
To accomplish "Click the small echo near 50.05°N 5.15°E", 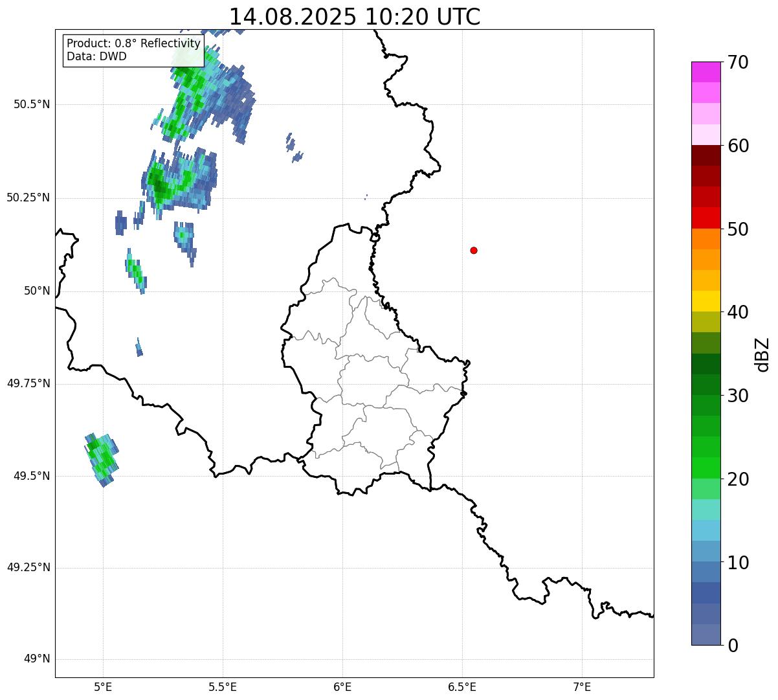I will pyautogui.click(x=136, y=272).
